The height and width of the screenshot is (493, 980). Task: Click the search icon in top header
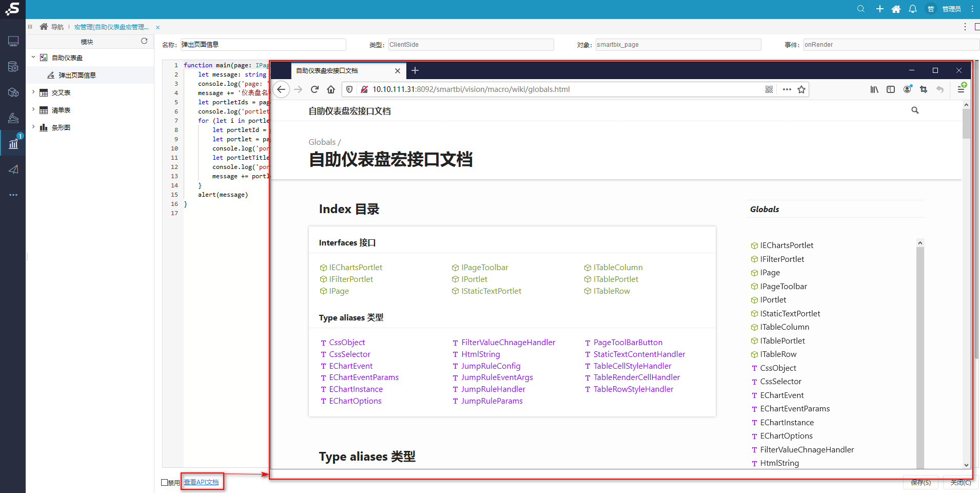pos(861,9)
